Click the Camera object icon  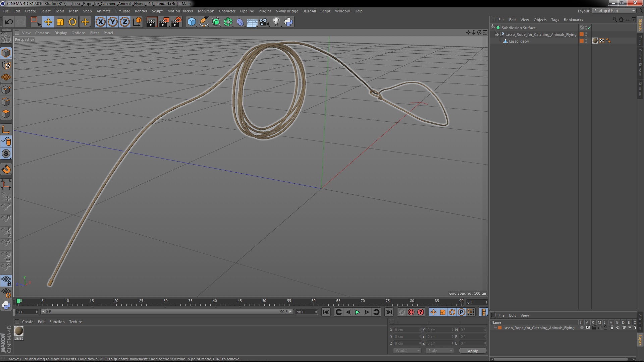[x=264, y=22]
